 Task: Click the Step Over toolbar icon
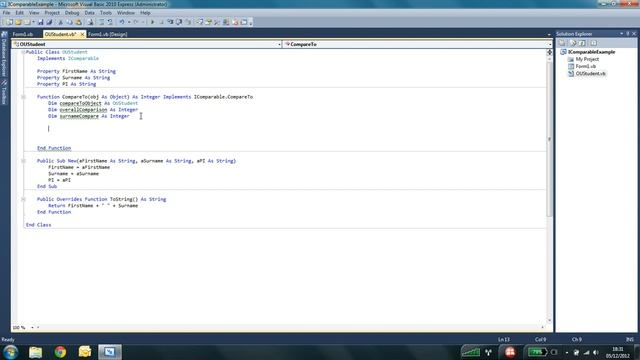179,22
